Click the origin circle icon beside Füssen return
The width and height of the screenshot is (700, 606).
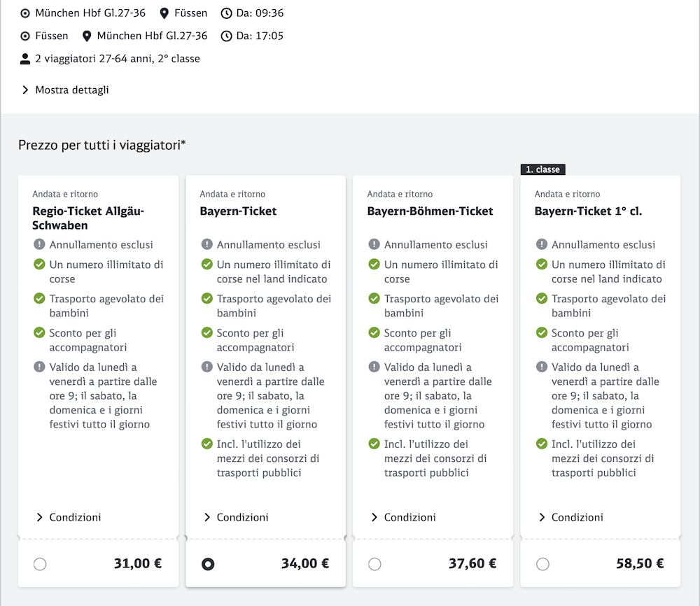(25, 36)
